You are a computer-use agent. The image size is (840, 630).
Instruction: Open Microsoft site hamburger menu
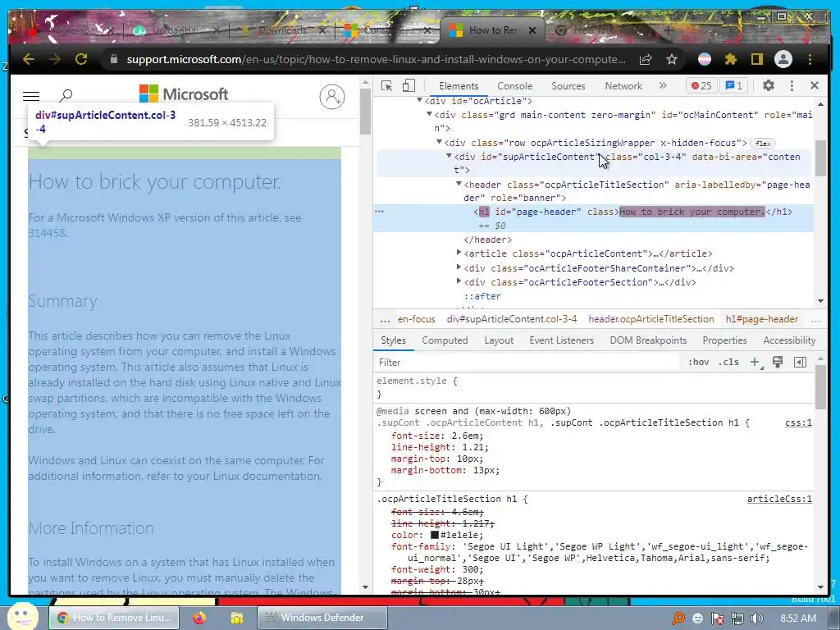point(31,97)
